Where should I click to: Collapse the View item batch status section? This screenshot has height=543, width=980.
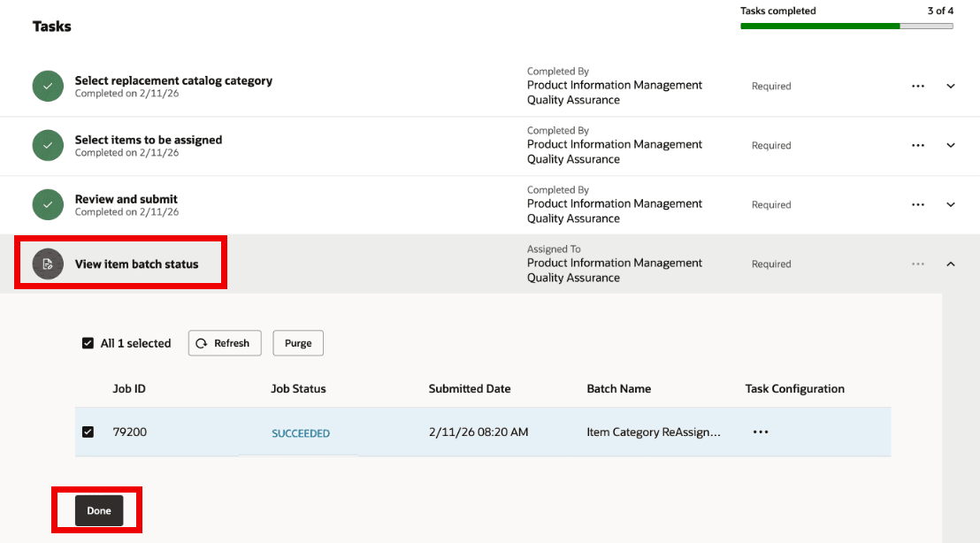point(951,264)
